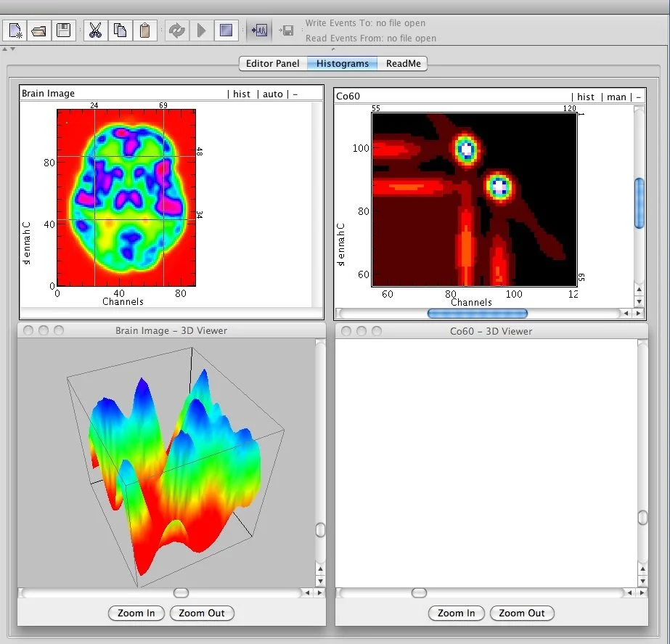
Task: Click the minus on Co60 plot header
Action: point(638,97)
